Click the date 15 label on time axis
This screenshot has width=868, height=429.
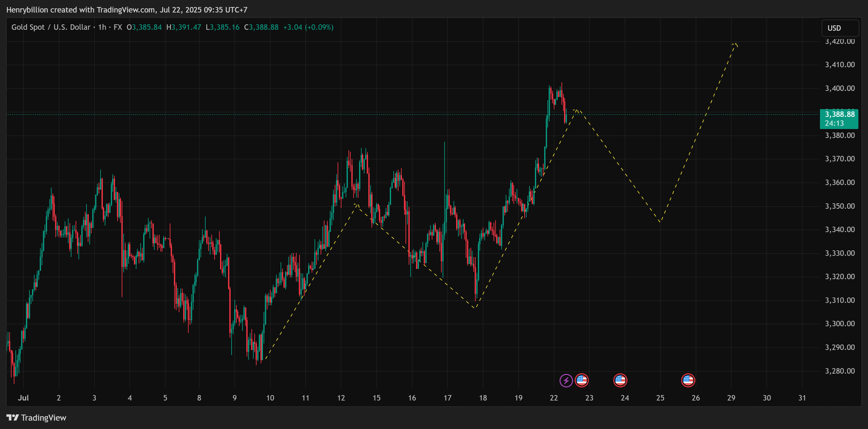[376, 398]
